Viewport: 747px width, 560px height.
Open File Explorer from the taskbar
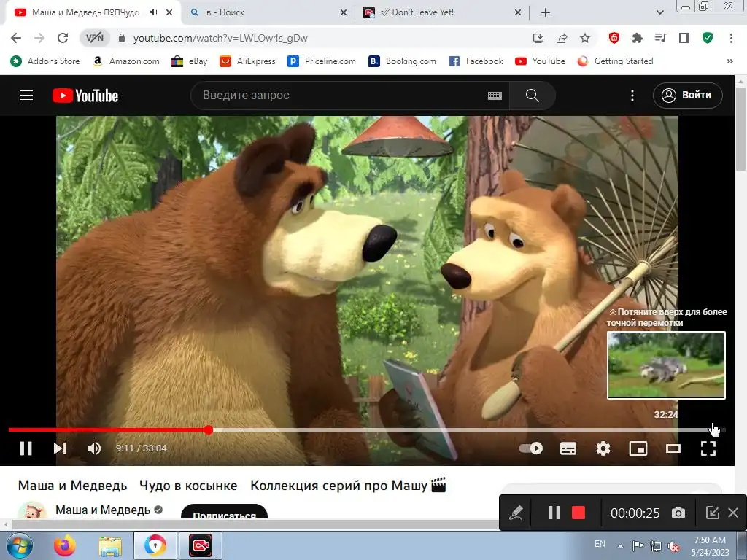[110, 545]
